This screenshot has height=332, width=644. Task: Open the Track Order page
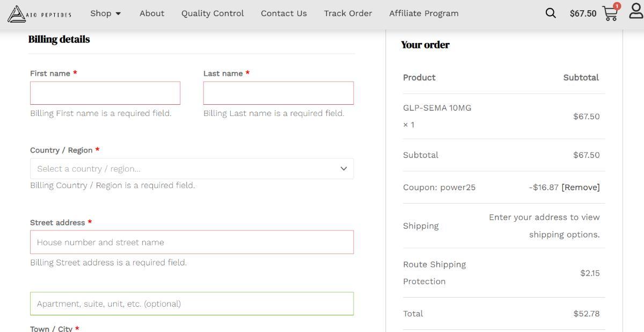pos(348,13)
